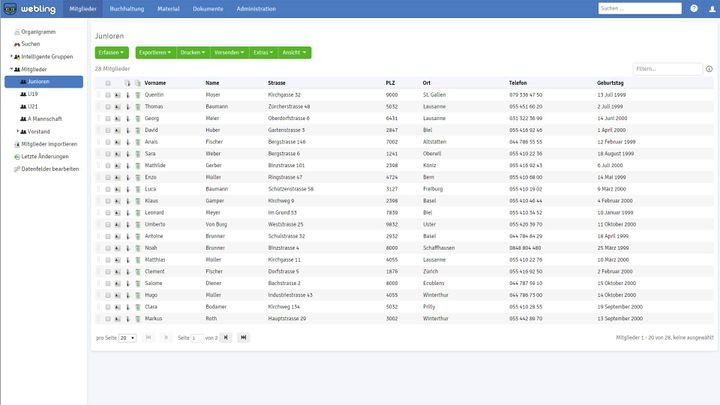Click the green Erfassen button
Screen dimensions: 720x405
coord(111,52)
